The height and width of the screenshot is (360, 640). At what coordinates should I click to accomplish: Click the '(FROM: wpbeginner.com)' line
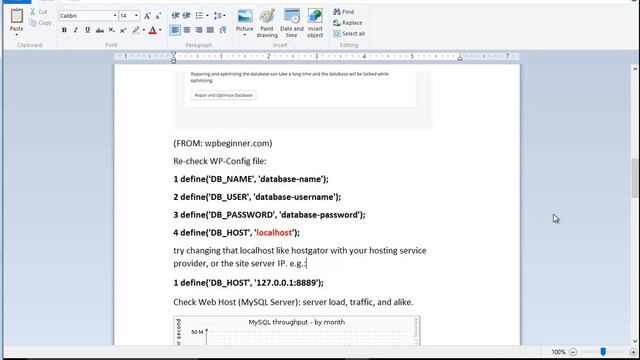tap(223, 143)
